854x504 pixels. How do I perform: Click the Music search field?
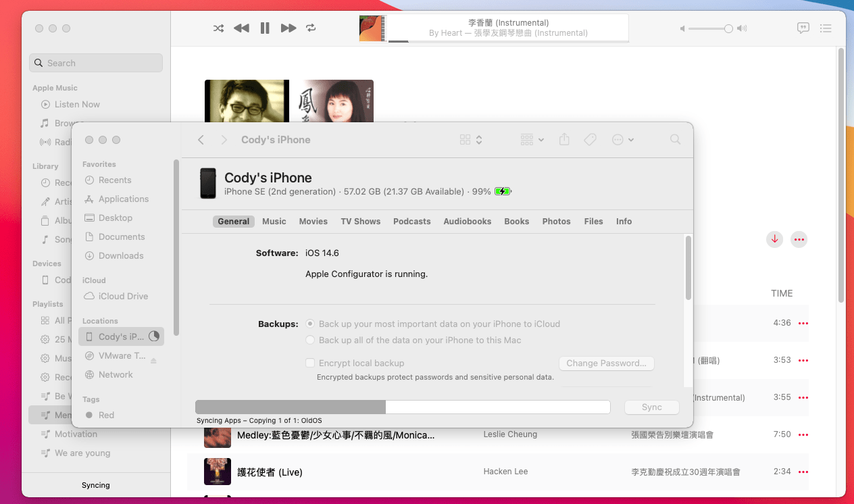96,63
